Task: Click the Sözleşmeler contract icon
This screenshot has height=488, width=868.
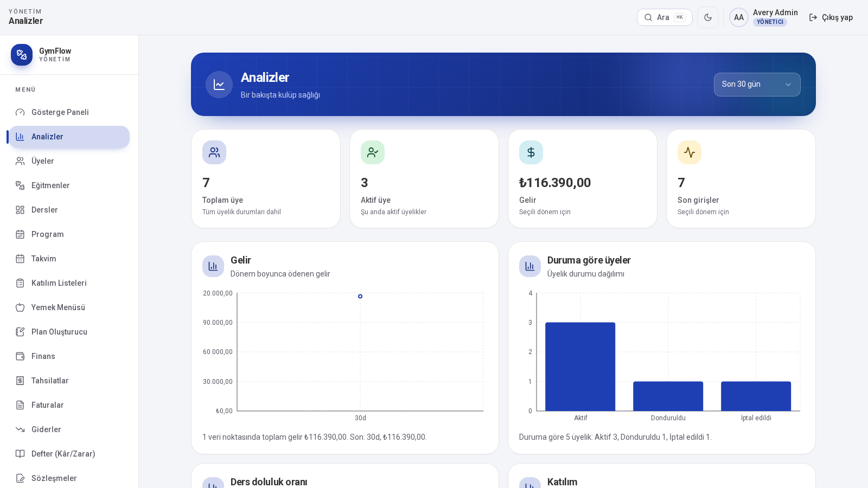Action: tap(20, 478)
